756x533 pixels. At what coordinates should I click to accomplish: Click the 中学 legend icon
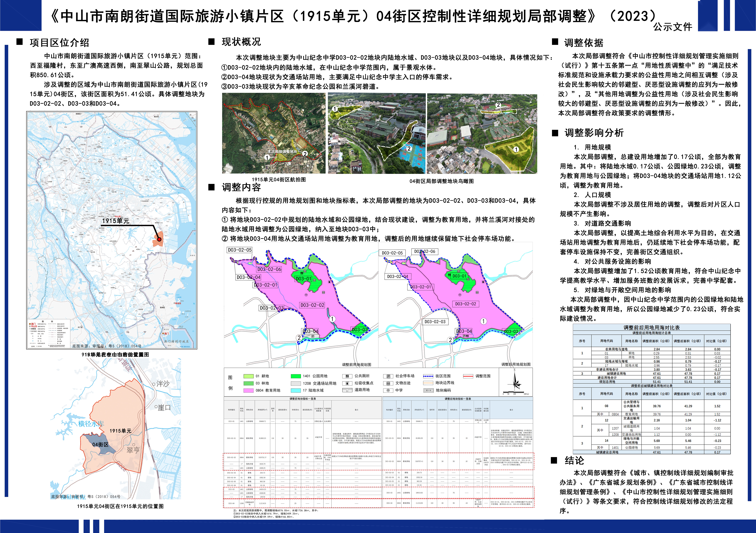(388, 390)
